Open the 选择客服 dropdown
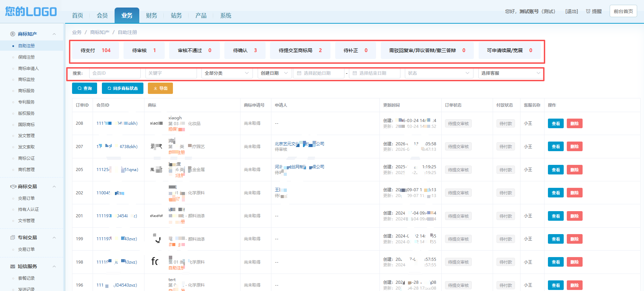644x291 pixels. [x=511, y=73]
